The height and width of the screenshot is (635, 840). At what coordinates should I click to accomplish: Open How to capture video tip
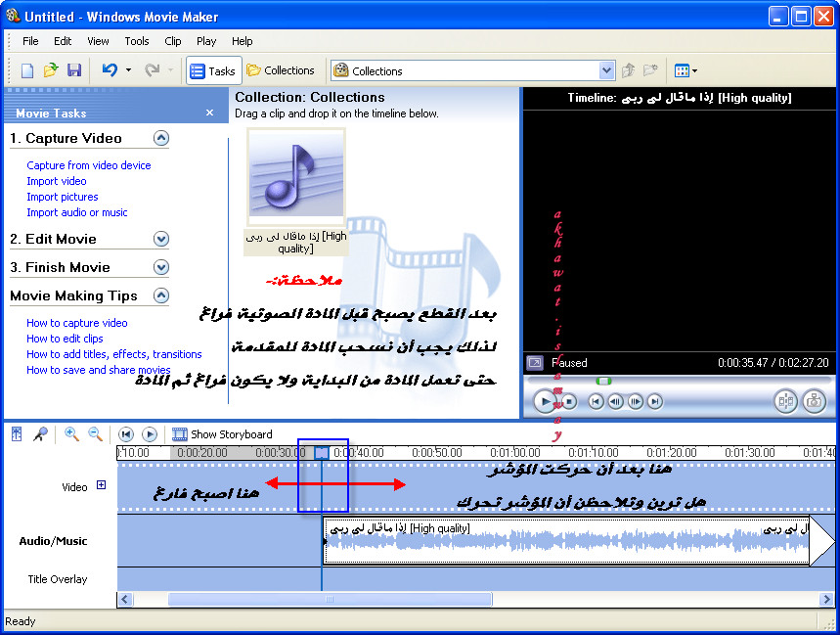77,323
